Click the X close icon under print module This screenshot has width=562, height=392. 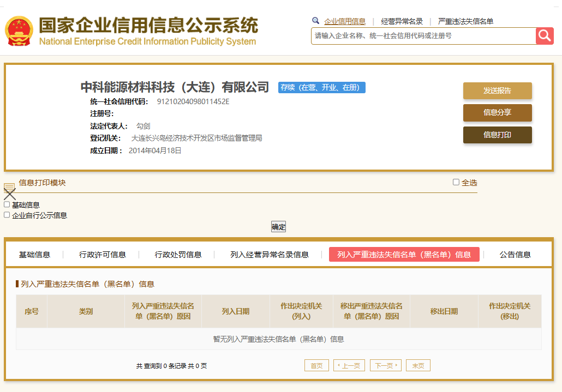pos(10,194)
